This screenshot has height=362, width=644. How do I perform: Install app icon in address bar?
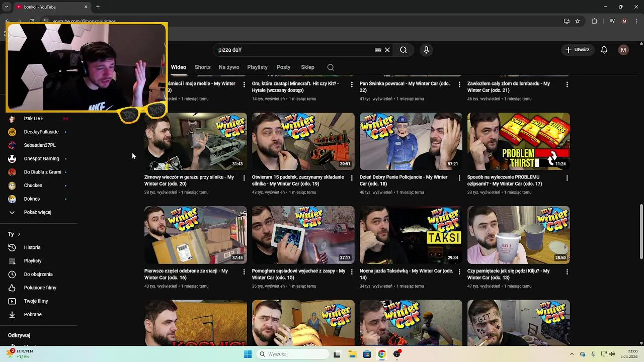pos(567,21)
